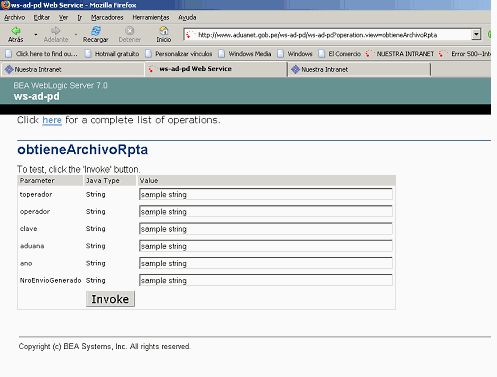Click the Adelante forward arrow icon
497x377 pixels.
[56, 31]
